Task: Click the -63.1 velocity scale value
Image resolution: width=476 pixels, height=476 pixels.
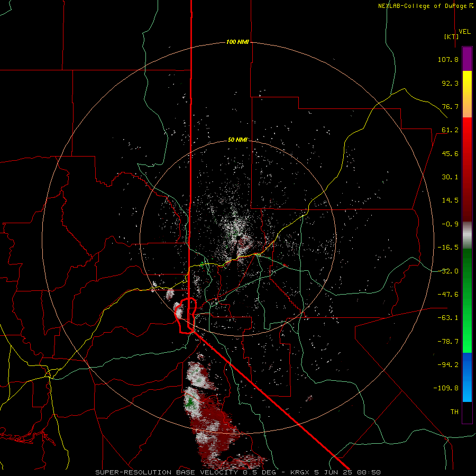Action: [x=448, y=317]
